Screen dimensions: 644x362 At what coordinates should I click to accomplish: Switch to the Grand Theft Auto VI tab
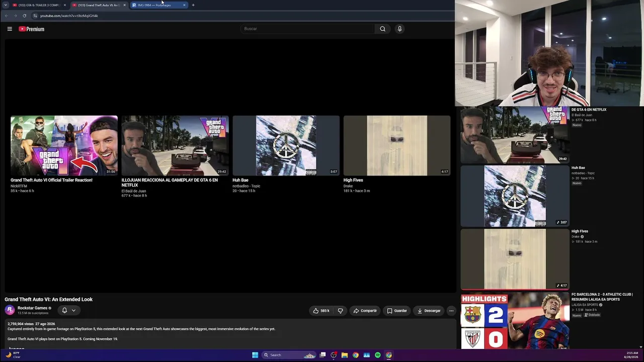(x=99, y=5)
